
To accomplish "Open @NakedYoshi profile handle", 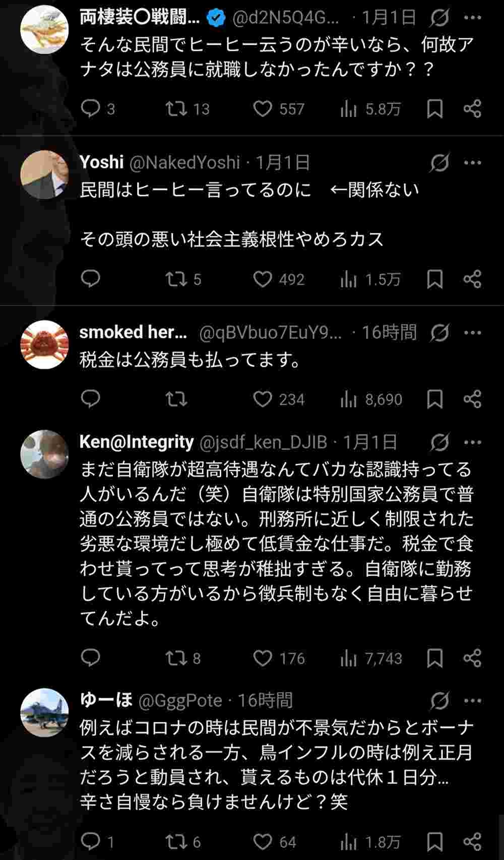I will 184,162.
